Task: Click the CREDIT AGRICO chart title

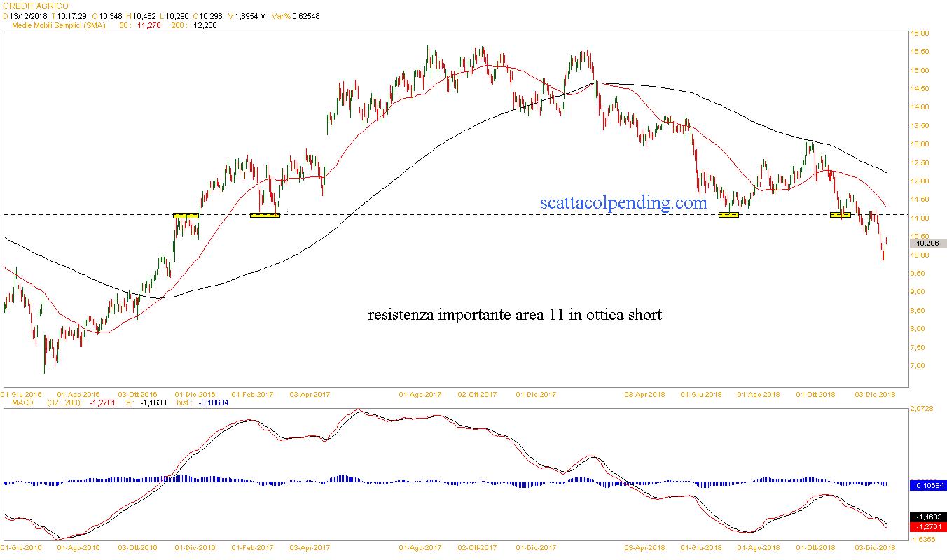Action: pyautogui.click(x=35, y=6)
